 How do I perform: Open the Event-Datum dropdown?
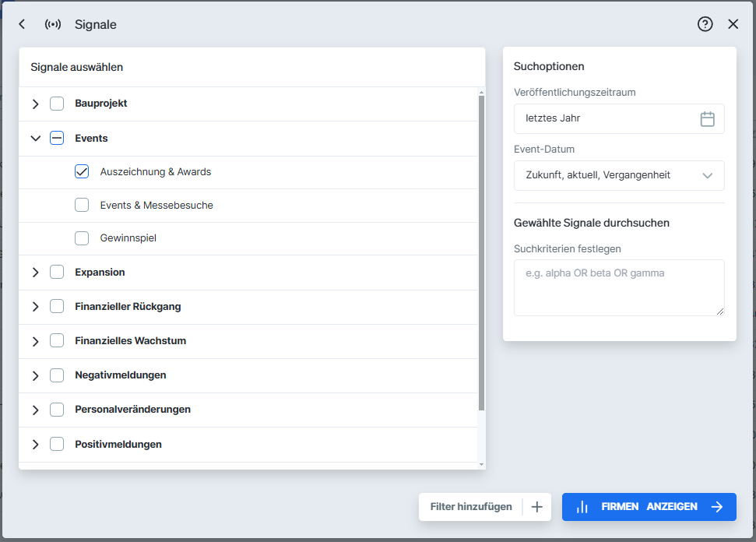708,175
